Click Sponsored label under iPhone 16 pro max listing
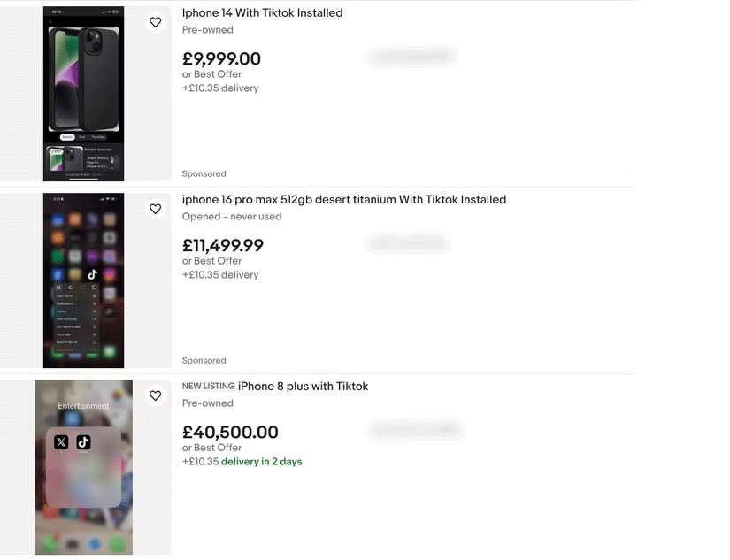The image size is (730, 560). (x=204, y=361)
